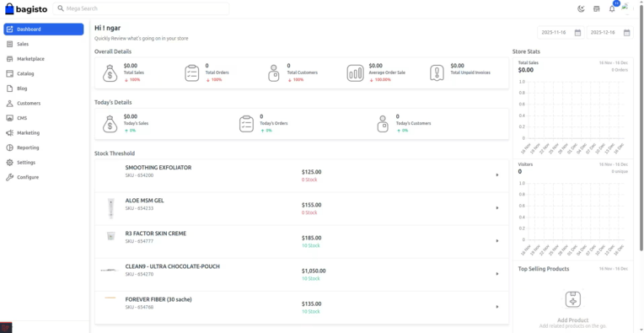Click the bagisto logo

tap(26, 8)
